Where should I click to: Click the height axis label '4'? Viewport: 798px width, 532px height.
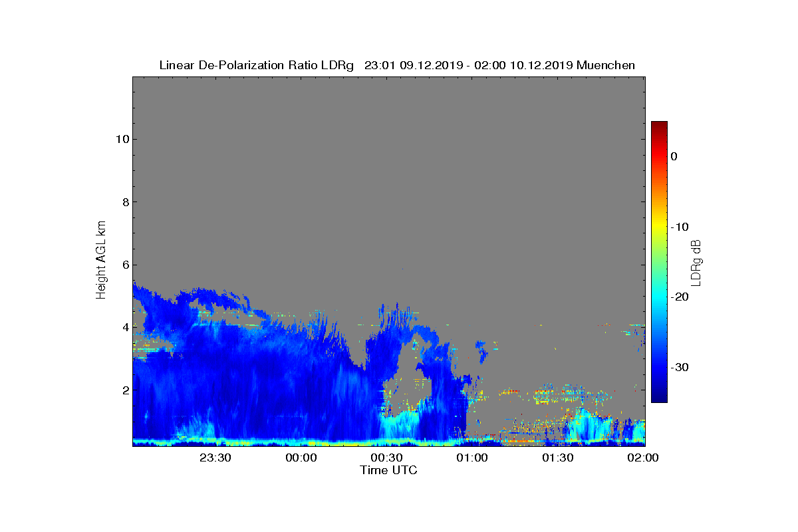coord(124,327)
